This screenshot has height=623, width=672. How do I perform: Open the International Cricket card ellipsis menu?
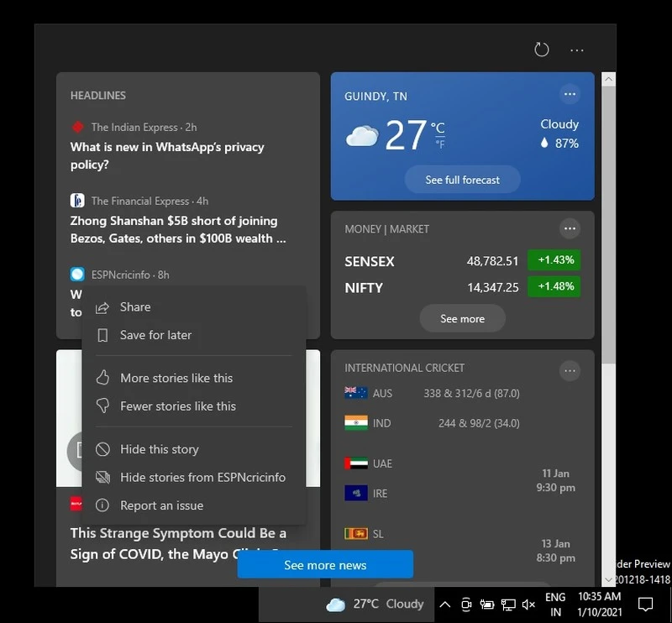(x=570, y=370)
